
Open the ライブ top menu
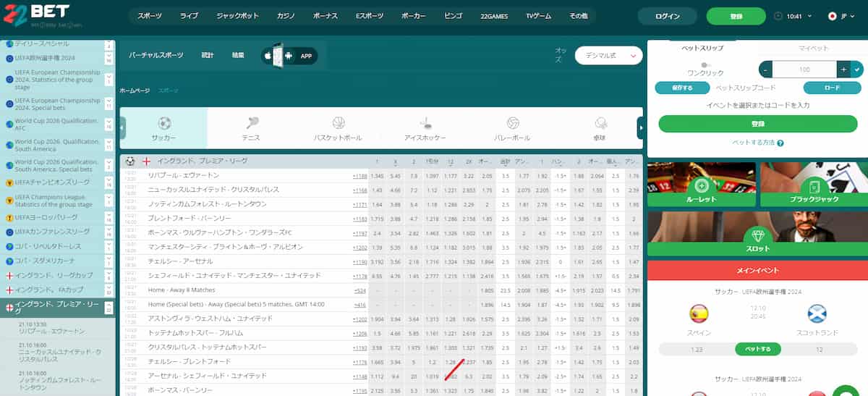click(189, 16)
